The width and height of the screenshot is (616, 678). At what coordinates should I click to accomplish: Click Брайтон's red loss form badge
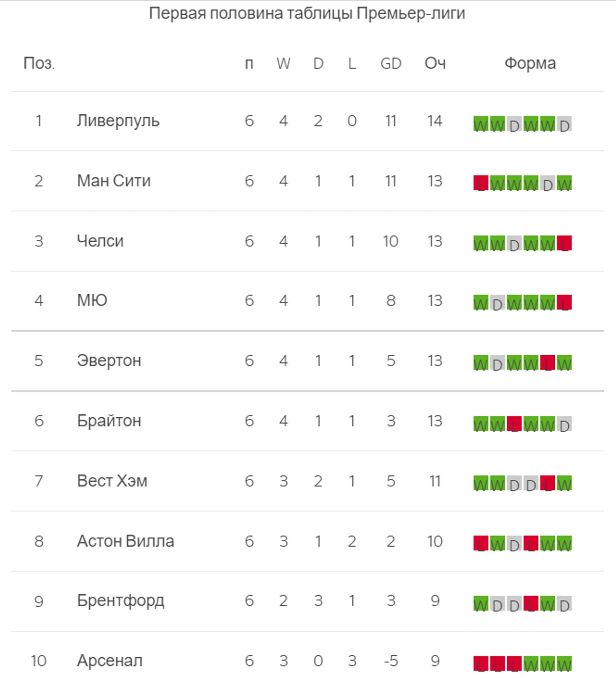pos(514,424)
